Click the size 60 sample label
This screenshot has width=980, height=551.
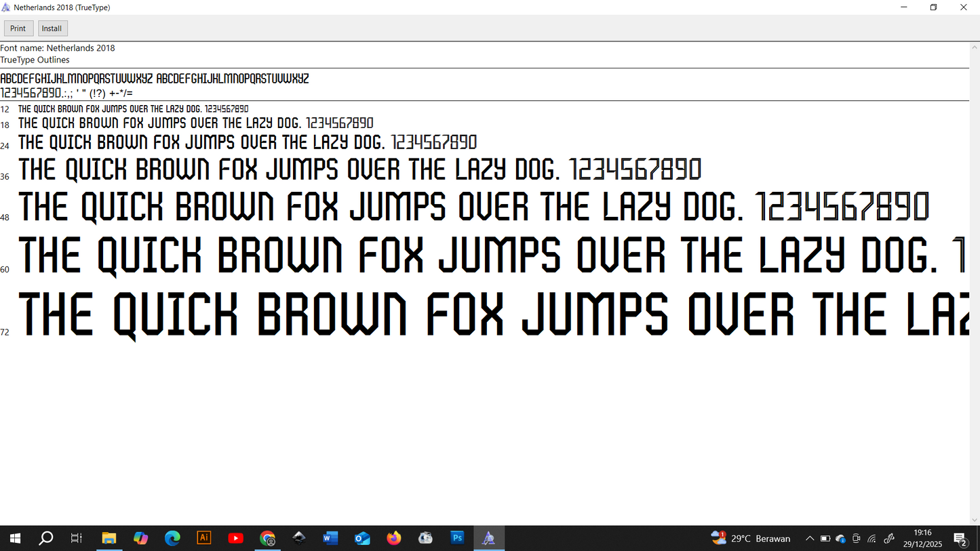point(5,269)
